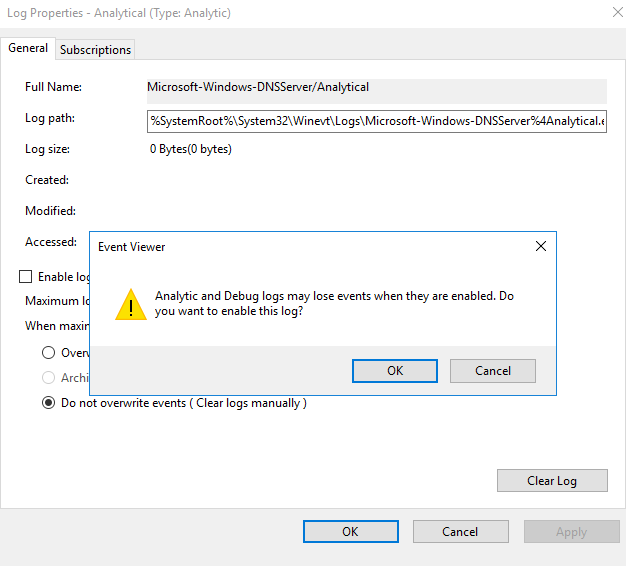Click Cancel in Log Properties window

(460, 532)
